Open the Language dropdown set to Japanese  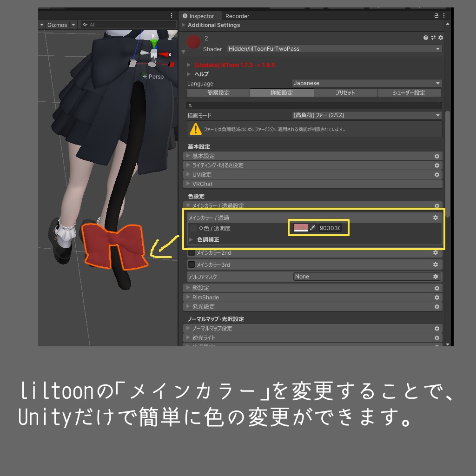tap(367, 84)
